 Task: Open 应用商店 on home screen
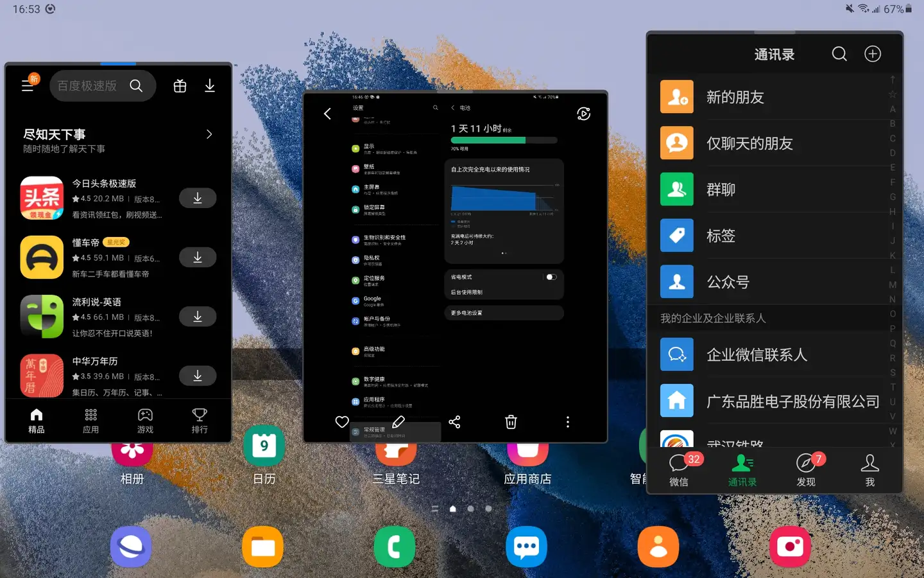coord(527,462)
